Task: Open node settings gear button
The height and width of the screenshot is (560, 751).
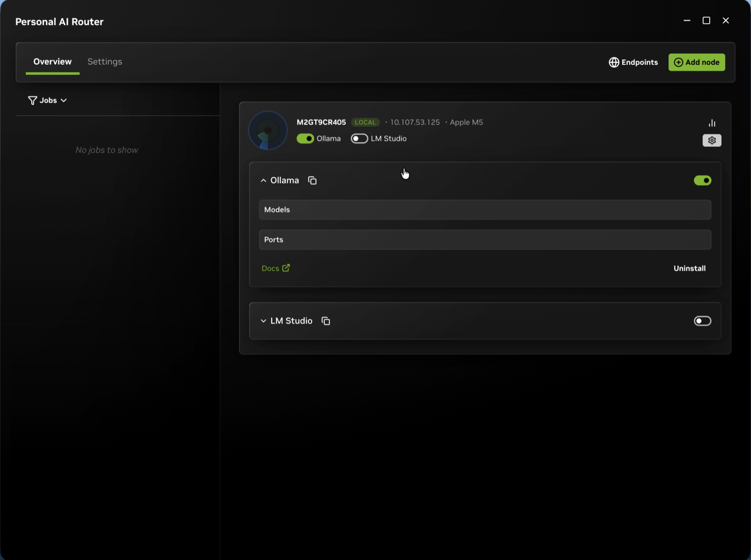Action: tap(712, 140)
